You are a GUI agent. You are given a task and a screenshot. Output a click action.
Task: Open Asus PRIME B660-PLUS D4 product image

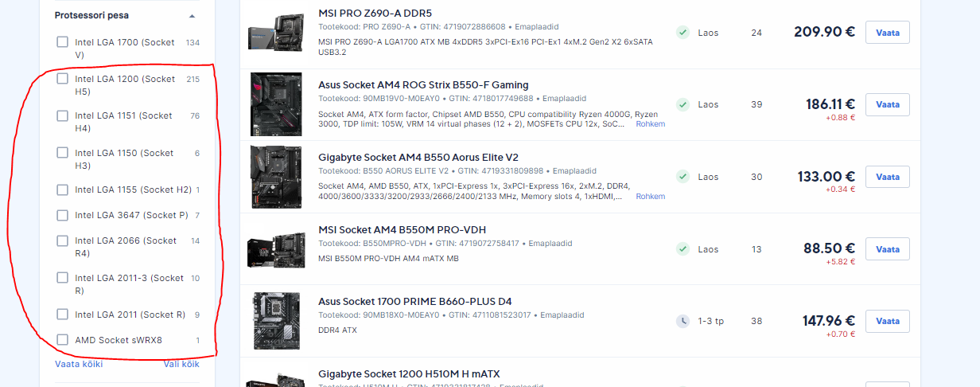[x=276, y=322]
